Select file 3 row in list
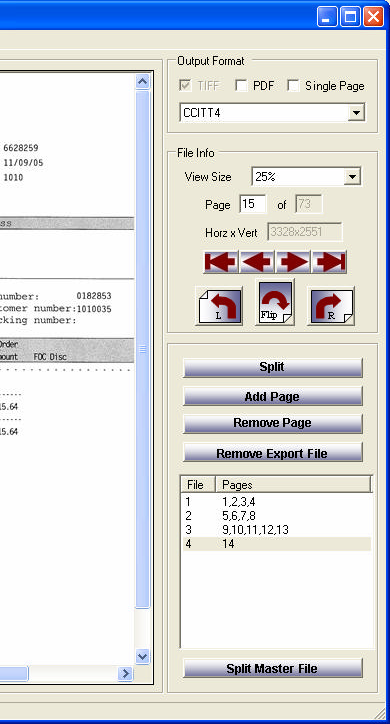The image size is (390, 724). [277, 530]
